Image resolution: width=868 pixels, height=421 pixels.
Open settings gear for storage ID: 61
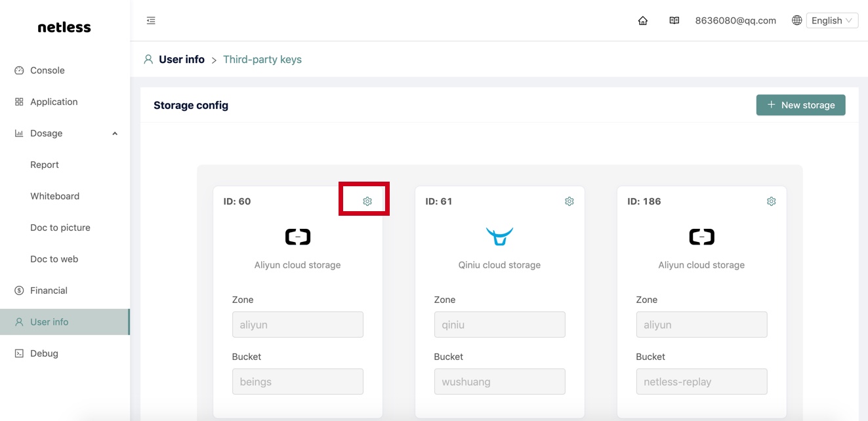(x=569, y=201)
